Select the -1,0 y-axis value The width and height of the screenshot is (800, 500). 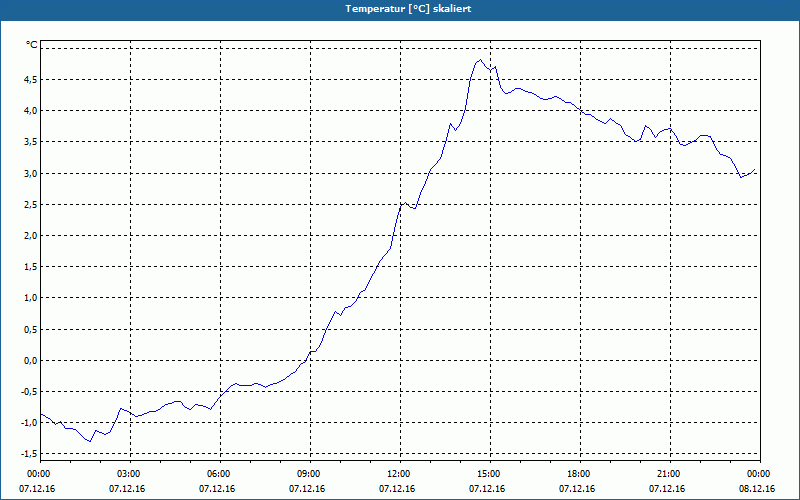click(x=28, y=423)
